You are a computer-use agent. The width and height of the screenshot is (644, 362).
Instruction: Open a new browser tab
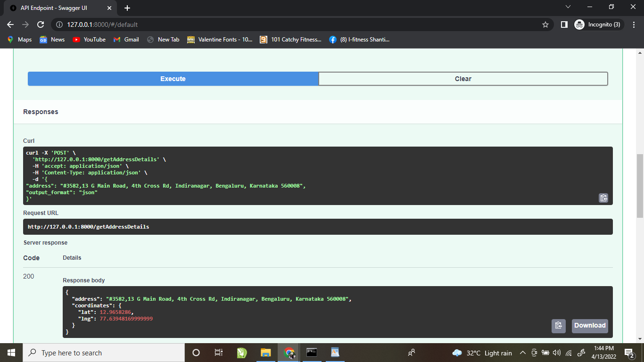pos(127,8)
